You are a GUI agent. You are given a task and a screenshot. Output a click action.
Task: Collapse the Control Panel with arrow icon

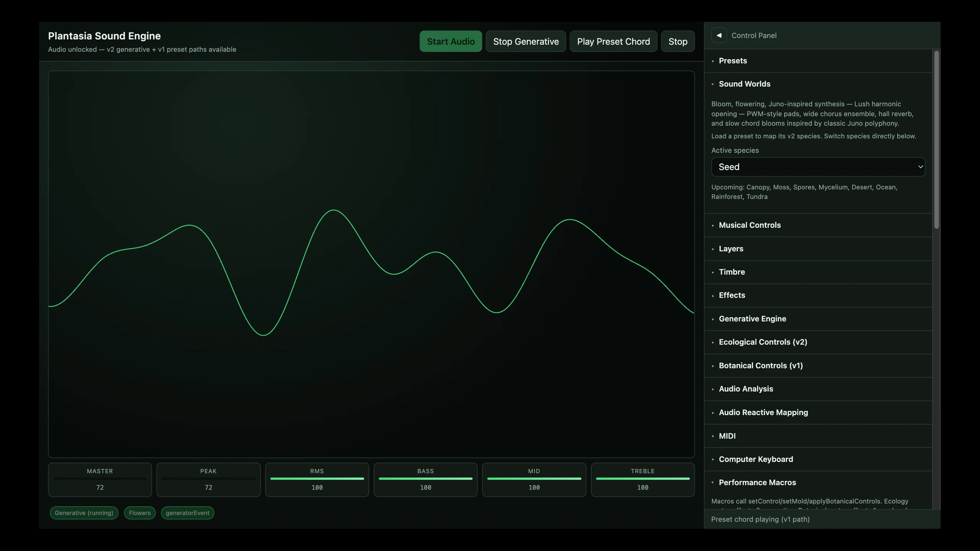[x=719, y=35]
